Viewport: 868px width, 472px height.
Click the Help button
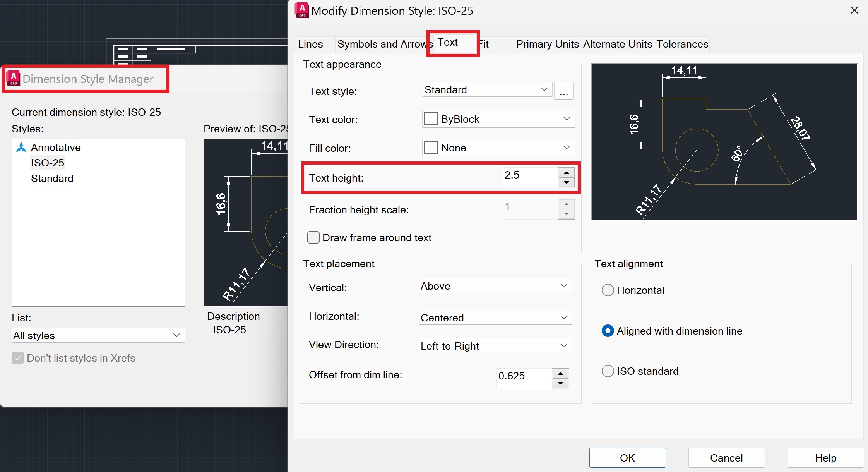825,458
